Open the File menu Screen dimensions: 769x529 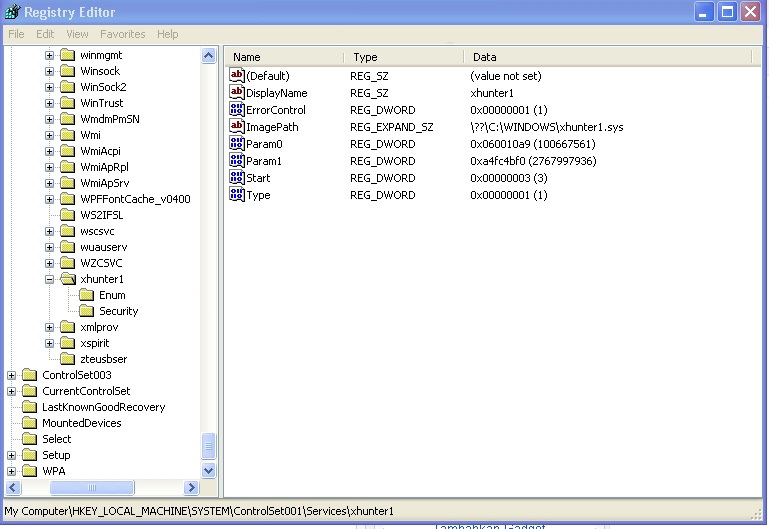(x=16, y=34)
